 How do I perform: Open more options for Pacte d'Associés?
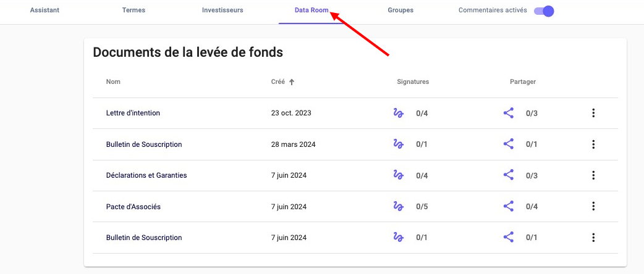click(x=593, y=206)
